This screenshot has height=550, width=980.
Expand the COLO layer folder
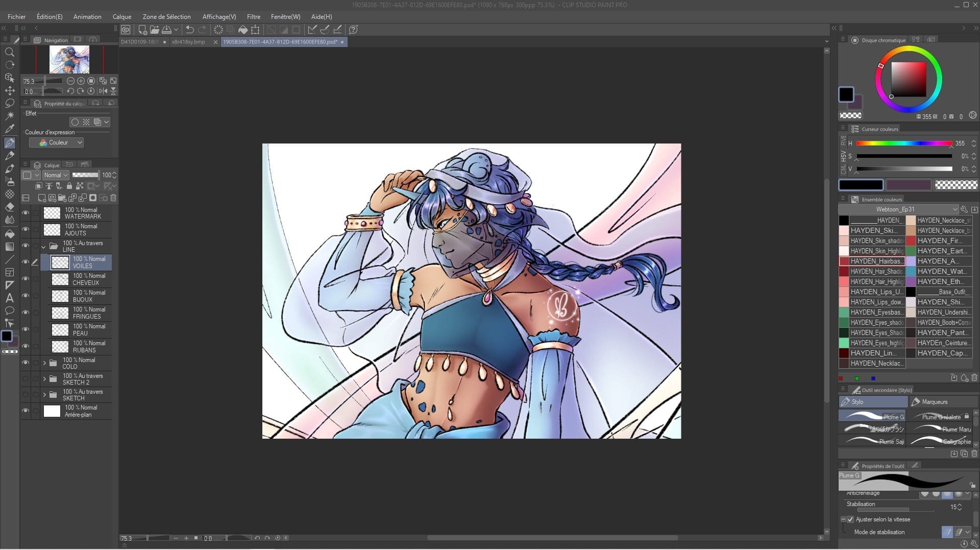(44, 363)
